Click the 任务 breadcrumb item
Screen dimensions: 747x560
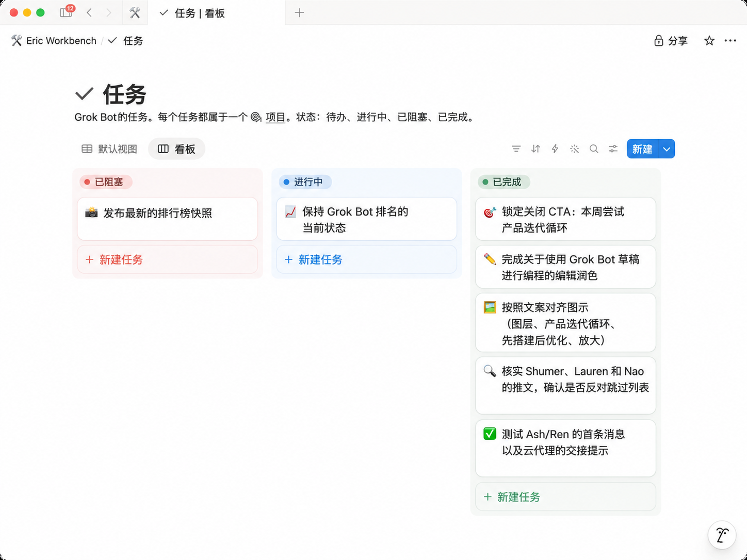[125, 41]
